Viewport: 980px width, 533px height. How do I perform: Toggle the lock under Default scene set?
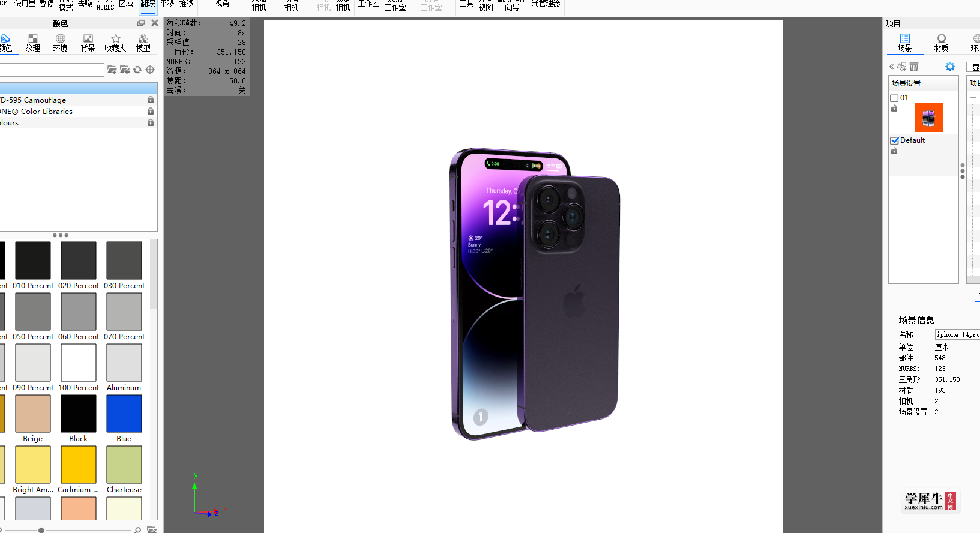[894, 151]
